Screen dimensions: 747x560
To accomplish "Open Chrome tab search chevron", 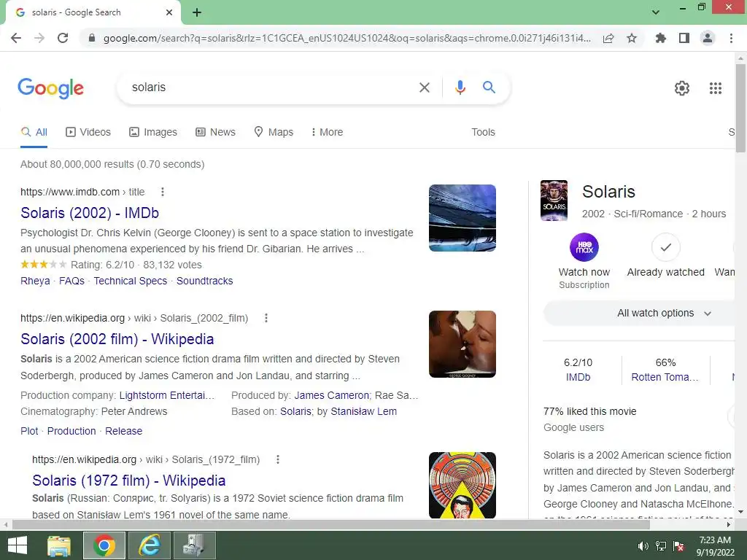I will [656, 12].
